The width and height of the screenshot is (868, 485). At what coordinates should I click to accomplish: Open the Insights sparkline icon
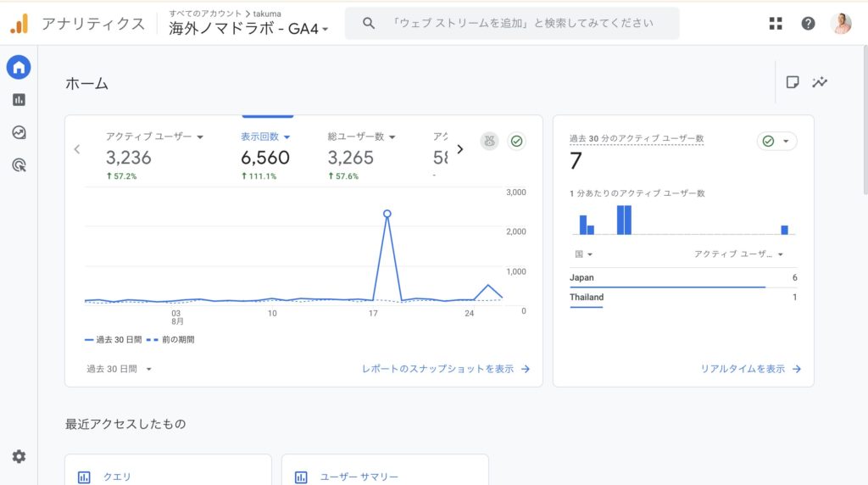pos(820,82)
